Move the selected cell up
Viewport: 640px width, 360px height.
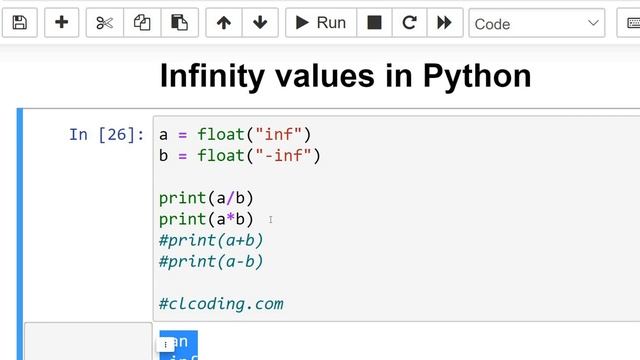point(224,22)
